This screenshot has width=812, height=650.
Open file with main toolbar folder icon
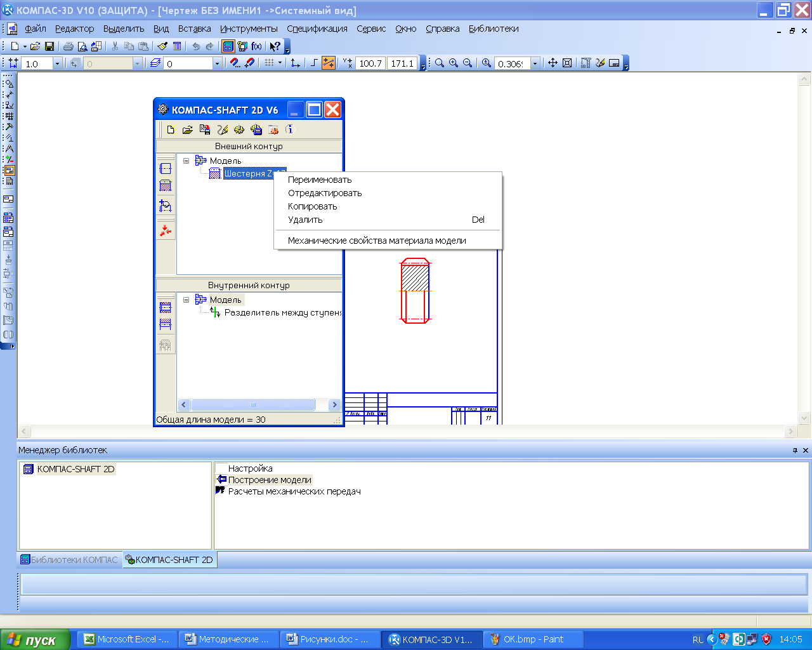[x=35, y=46]
